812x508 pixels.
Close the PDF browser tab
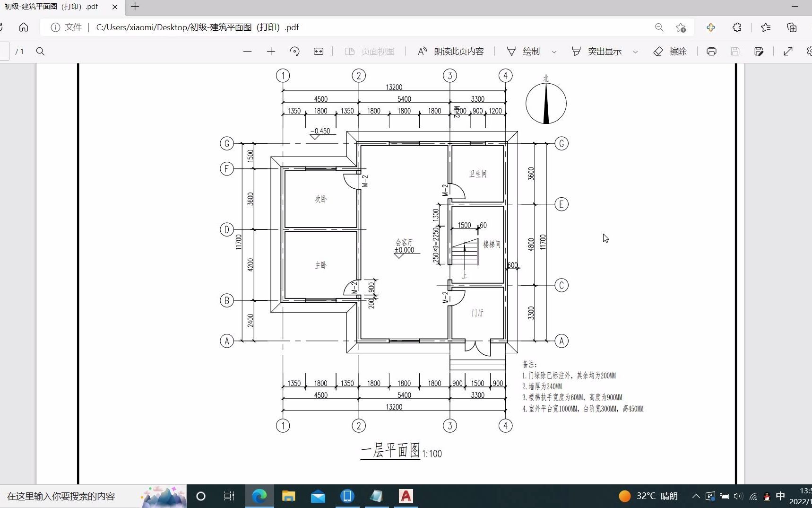pyautogui.click(x=115, y=7)
